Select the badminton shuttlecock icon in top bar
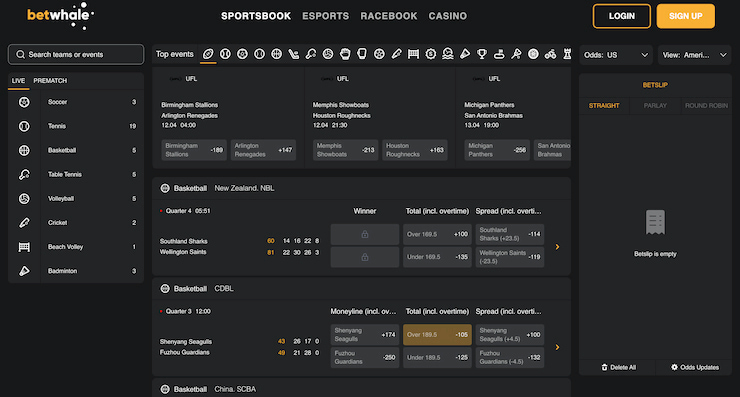Screen dimensions: 740x397 tap(465, 54)
